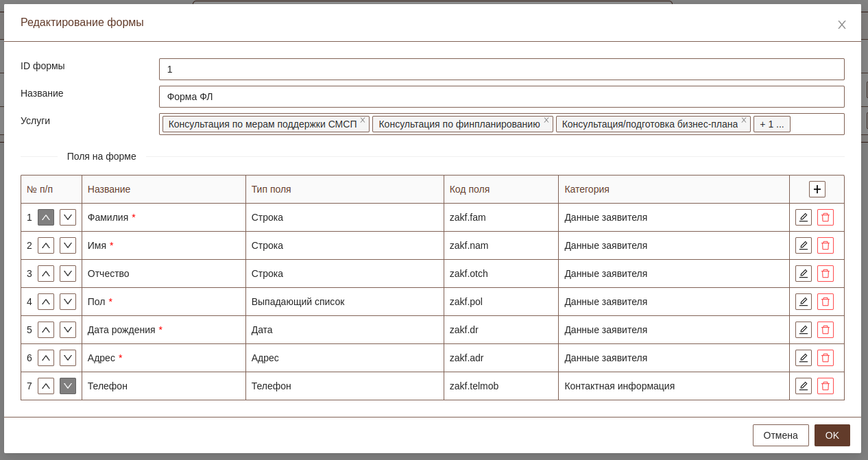Viewport: 868px width, 460px height.
Task: Move Телефон field up one position
Action: click(x=46, y=386)
